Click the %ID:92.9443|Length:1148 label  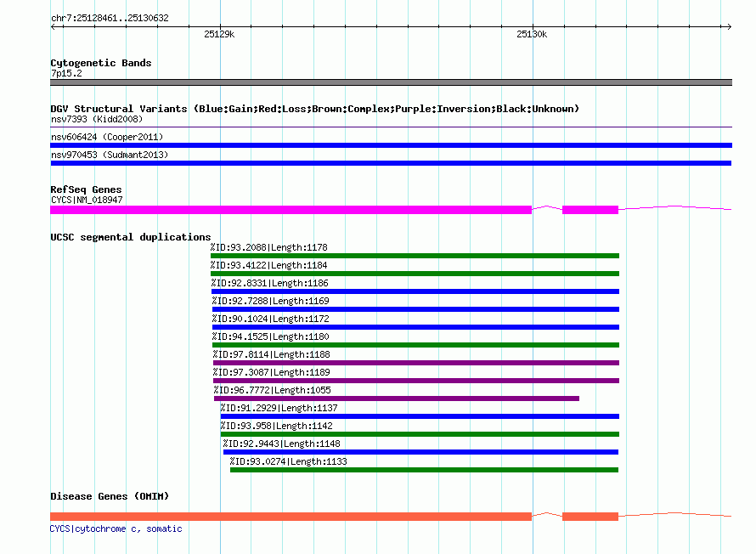click(281, 444)
